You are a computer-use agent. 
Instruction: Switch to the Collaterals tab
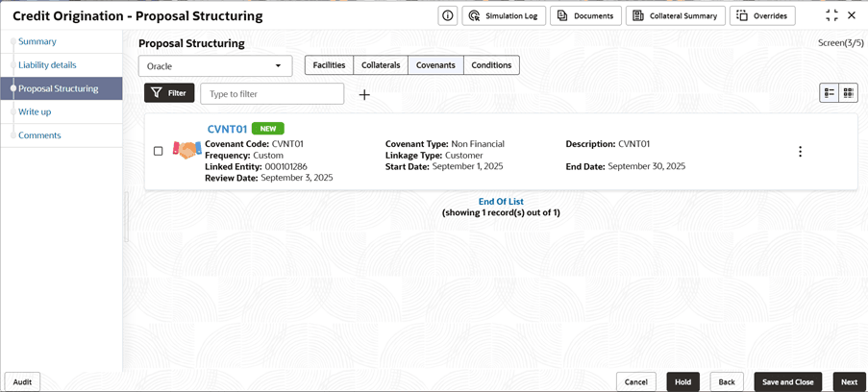381,64
